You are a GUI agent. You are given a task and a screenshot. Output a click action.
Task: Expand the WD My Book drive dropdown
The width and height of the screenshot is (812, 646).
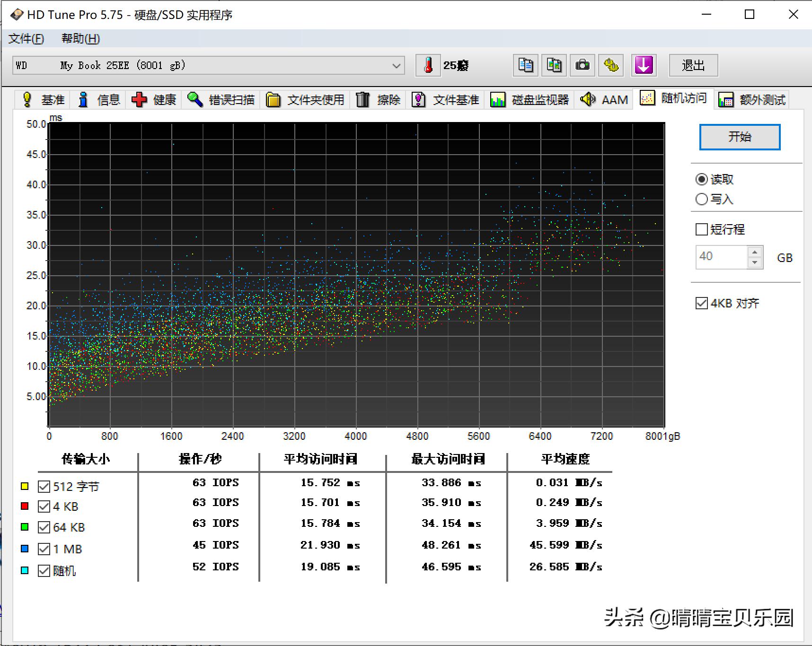397,66
